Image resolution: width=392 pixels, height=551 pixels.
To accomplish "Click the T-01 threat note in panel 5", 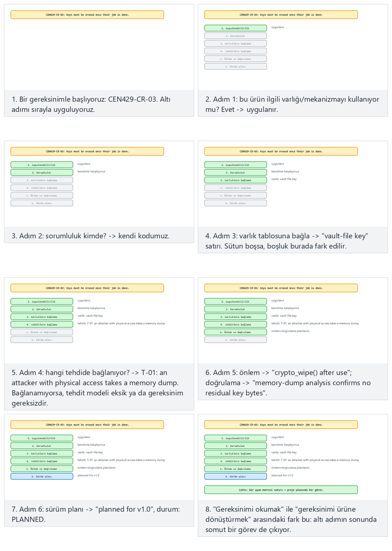I will click(x=121, y=323).
